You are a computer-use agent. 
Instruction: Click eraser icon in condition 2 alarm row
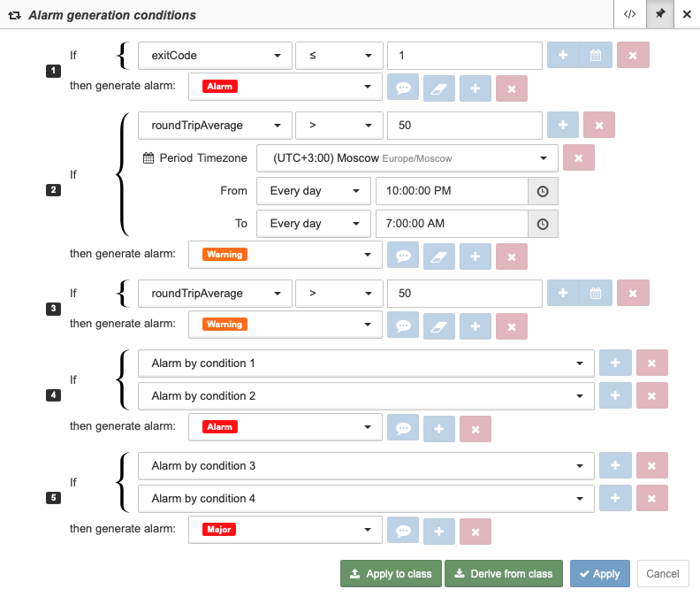(x=439, y=256)
